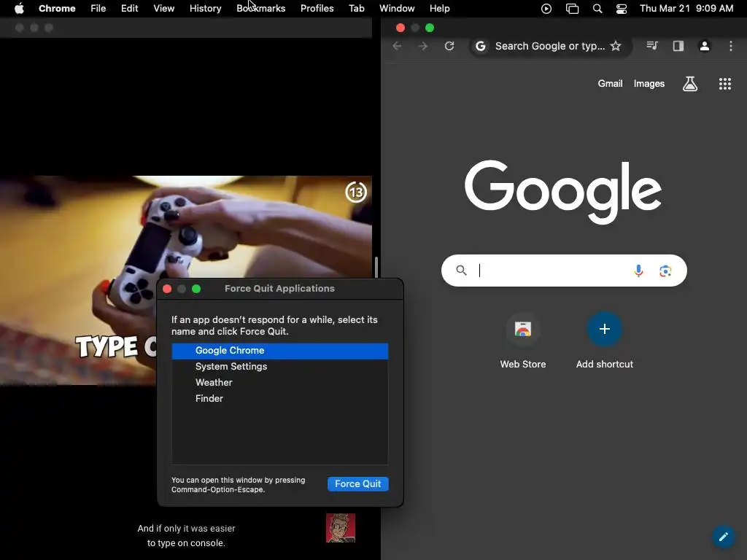
Task: Open the Help menu
Action: pyautogui.click(x=439, y=8)
